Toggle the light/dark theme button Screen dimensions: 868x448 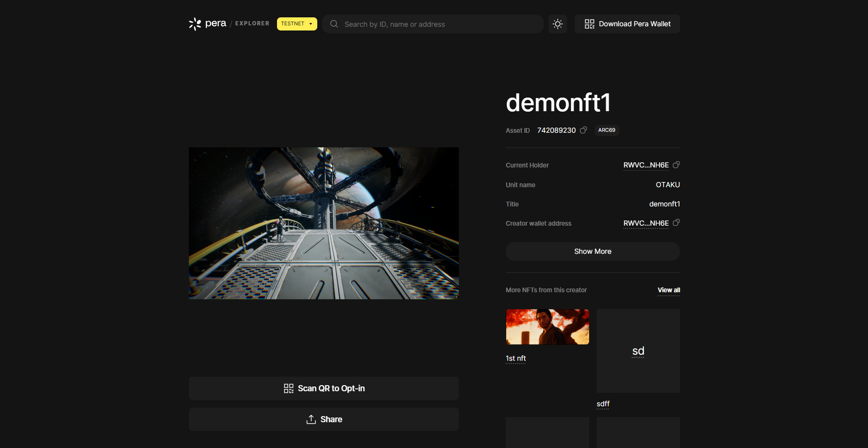558,24
